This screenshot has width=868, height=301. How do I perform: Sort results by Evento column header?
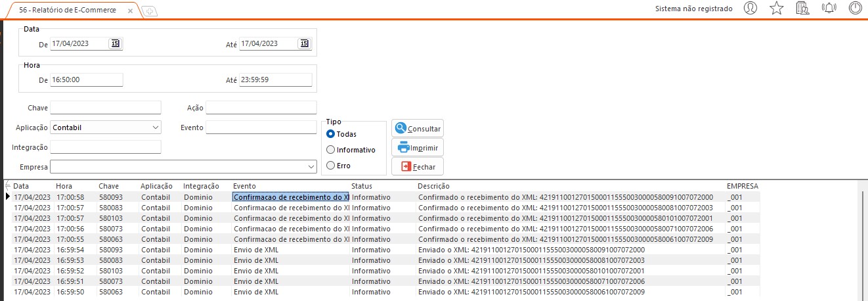click(245, 186)
